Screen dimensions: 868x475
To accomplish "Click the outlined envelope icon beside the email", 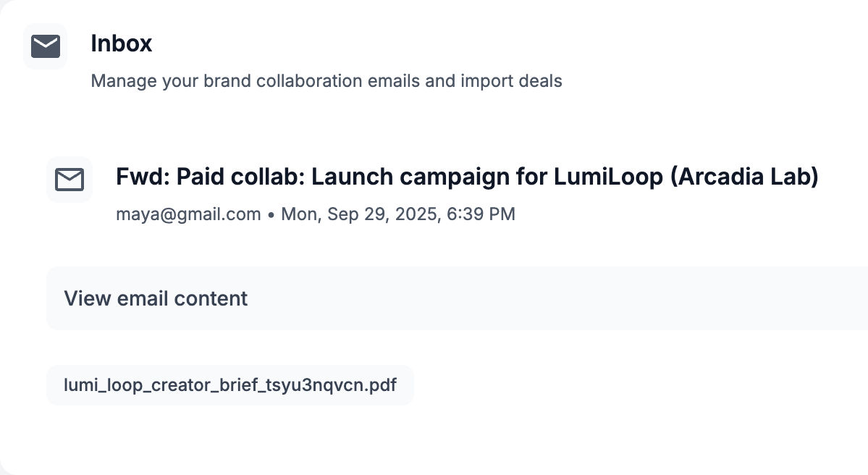I will 69,179.
